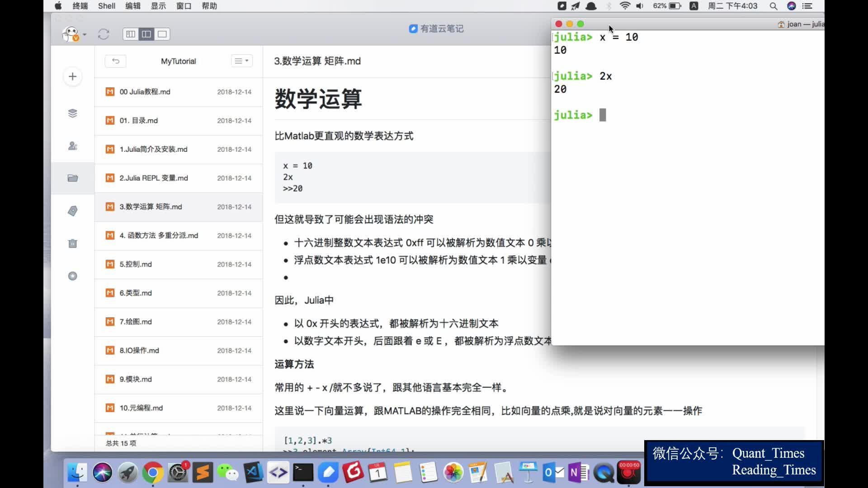
Task: Open the Shell menu in menu bar
Action: click(x=107, y=6)
